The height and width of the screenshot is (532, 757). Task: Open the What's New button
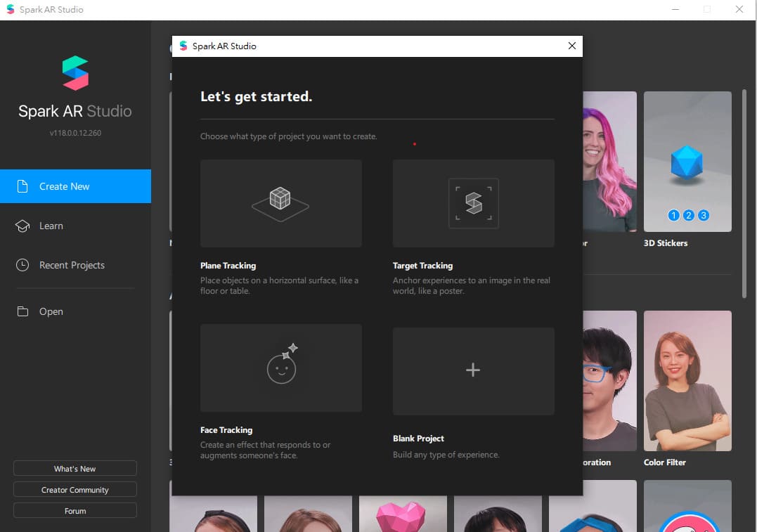click(x=75, y=469)
